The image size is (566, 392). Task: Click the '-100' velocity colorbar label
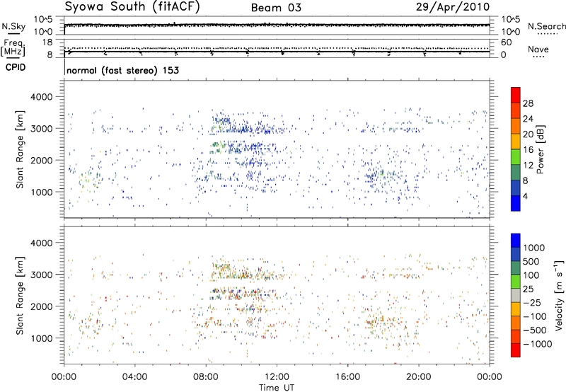point(535,316)
